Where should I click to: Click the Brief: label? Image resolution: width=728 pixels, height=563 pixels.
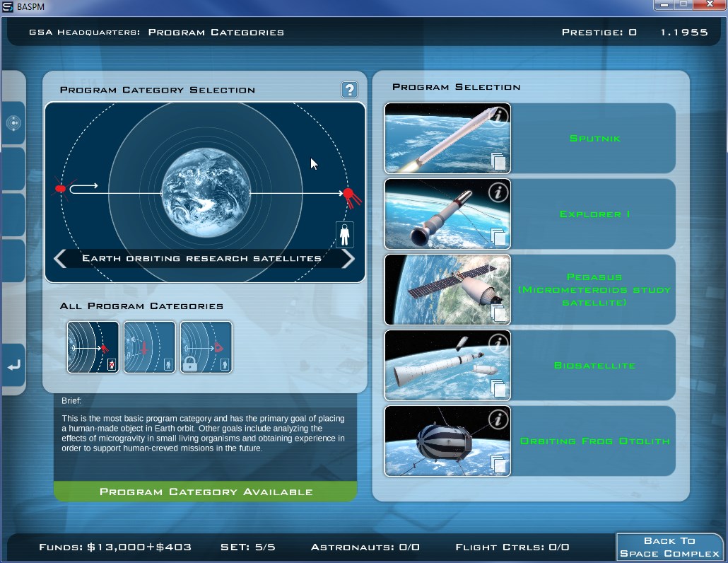(71, 400)
